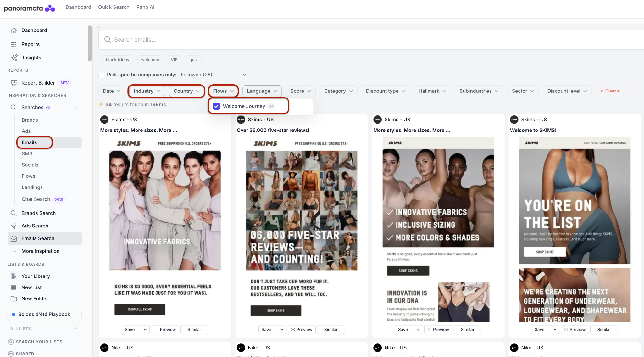The width and height of the screenshot is (644, 357).
Task: Open the Discount level filter dropdown
Action: (567, 91)
